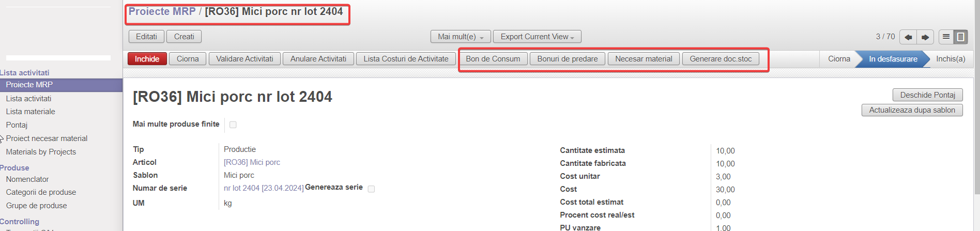The image size is (980, 231).
Task: Select Nomenclator from the sidebar menu
Action: [27, 179]
